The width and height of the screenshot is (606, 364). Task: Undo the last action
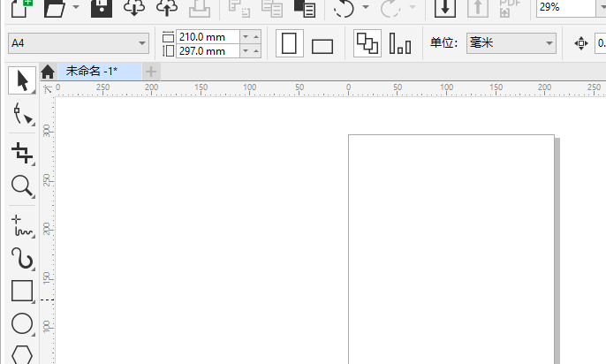pos(344,9)
